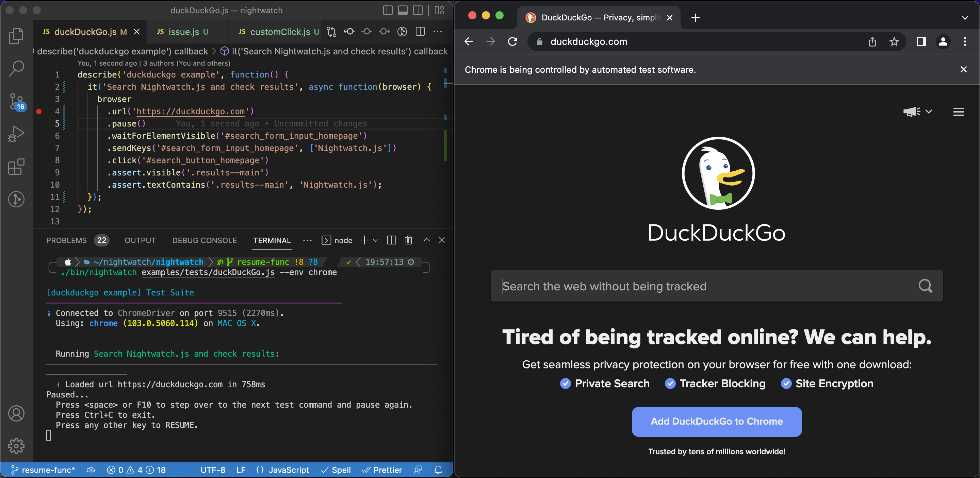Change the UTF-8 file encoding
This screenshot has height=478, width=980.
pyautogui.click(x=213, y=470)
